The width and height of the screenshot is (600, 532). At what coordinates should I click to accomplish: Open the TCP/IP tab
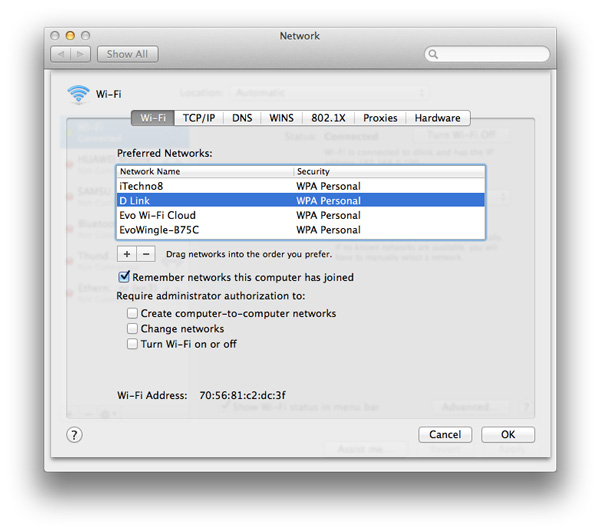(199, 118)
